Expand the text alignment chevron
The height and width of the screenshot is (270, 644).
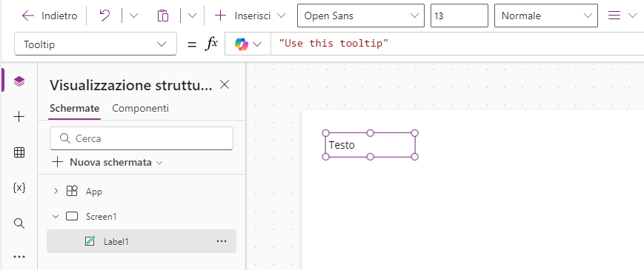[x=632, y=16]
